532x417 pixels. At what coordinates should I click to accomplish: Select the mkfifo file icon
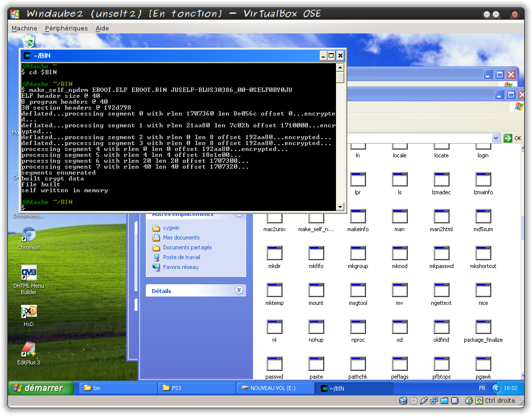[316, 253]
